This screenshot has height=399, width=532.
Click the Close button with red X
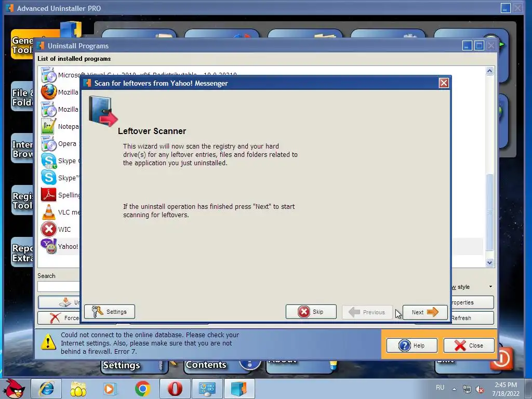[x=469, y=345]
